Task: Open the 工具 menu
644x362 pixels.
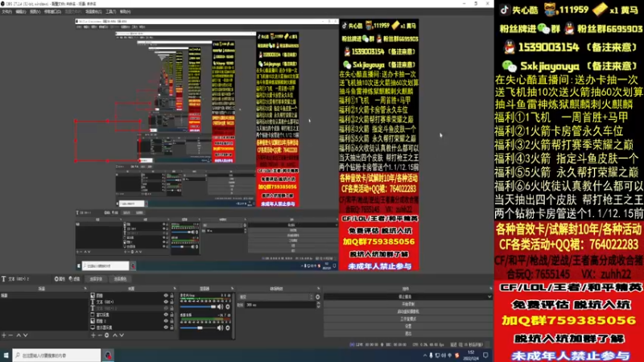Action: coord(110,12)
